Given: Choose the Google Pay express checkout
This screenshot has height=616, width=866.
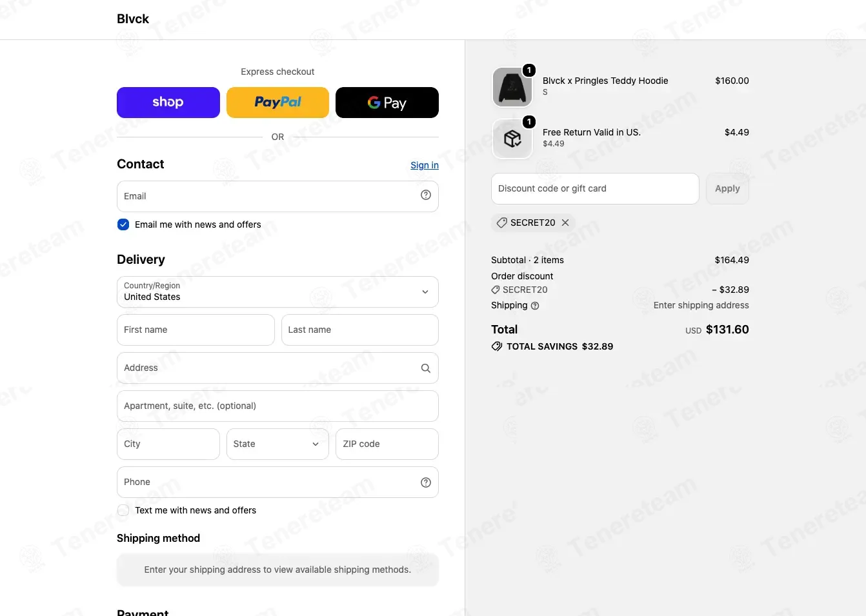Looking at the screenshot, I should 387,103.
